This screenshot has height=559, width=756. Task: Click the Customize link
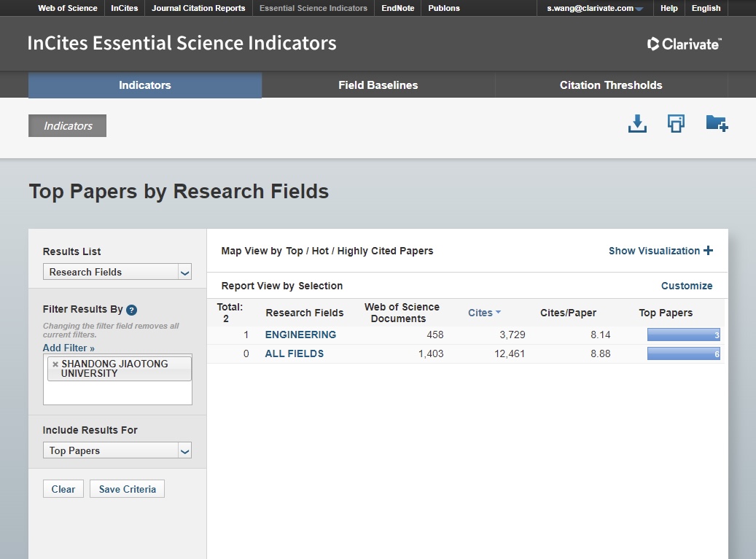[687, 286]
